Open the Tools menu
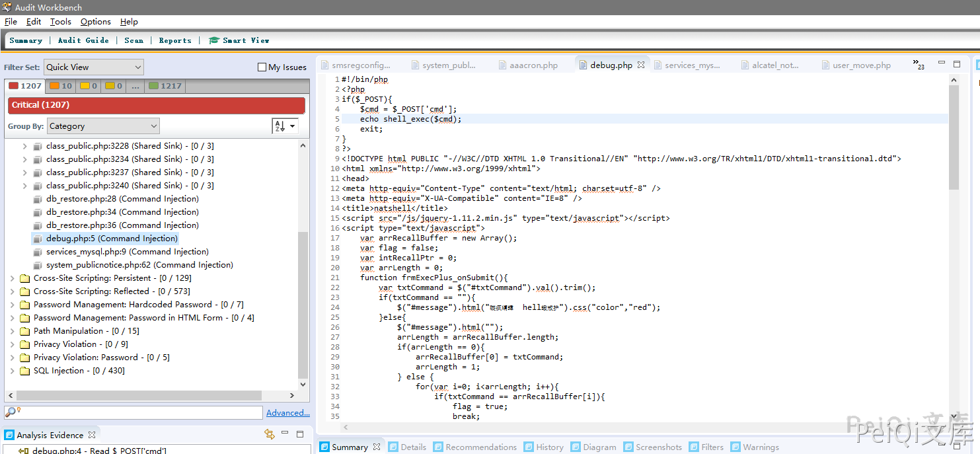This screenshot has width=980, height=454. (60, 22)
